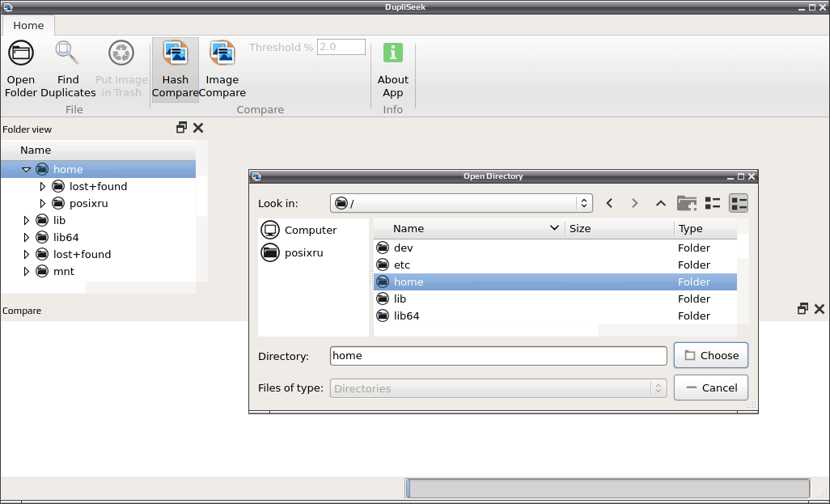Select the etc folder in the file list

[x=555, y=265]
